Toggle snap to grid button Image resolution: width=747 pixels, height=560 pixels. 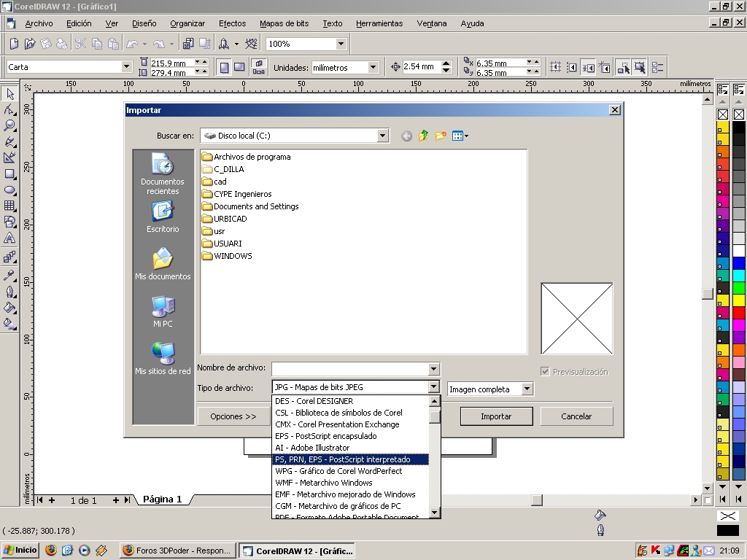coord(555,67)
